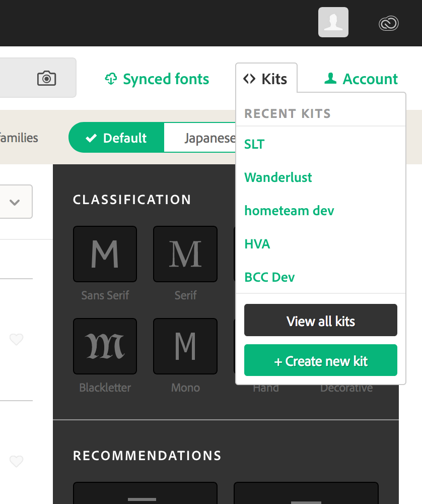
Task: Open the Creative Cloud icon
Action: 389,24
